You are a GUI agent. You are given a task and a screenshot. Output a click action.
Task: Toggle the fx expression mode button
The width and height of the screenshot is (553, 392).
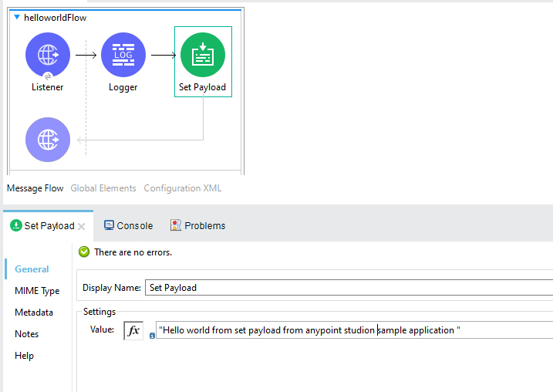pos(133,330)
